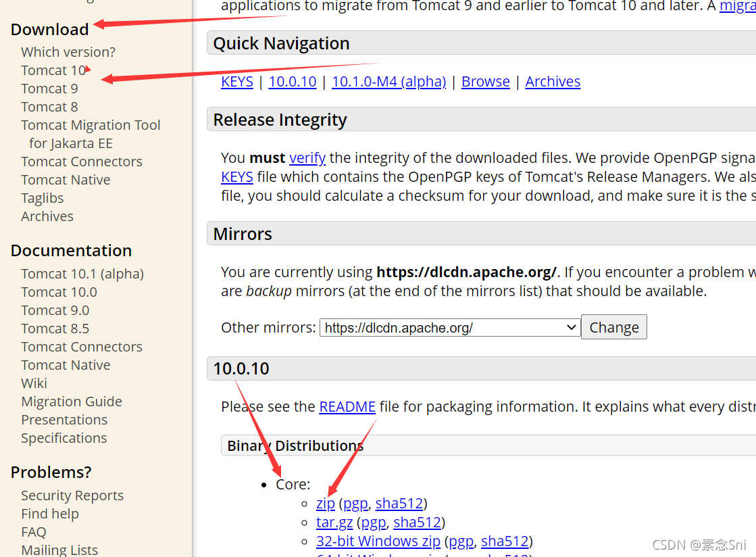Open the "Which version?" sidebar link
This screenshot has width=756, height=557.
click(x=68, y=52)
